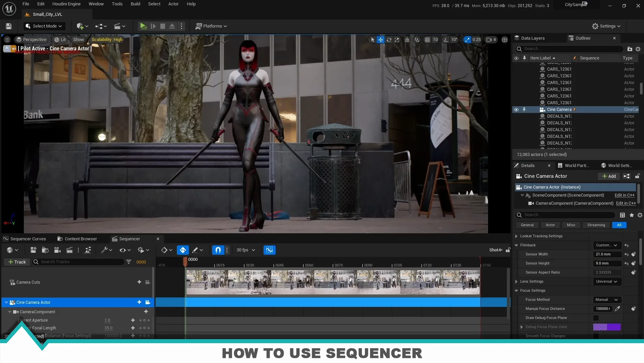
Task: Enable surface snapping in viewport toolbar
Action: tap(417, 40)
